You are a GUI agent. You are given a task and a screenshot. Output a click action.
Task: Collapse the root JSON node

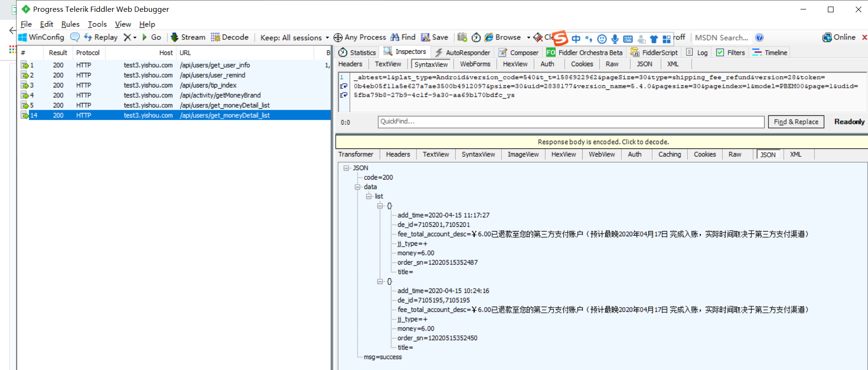pyautogui.click(x=346, y=168)
